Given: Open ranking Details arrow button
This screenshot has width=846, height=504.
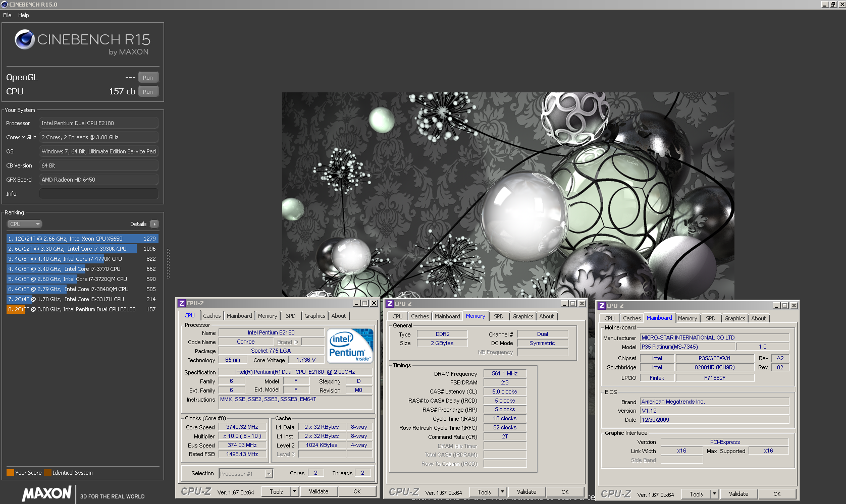Looking at the screenshot, I should tap(154, 224).
